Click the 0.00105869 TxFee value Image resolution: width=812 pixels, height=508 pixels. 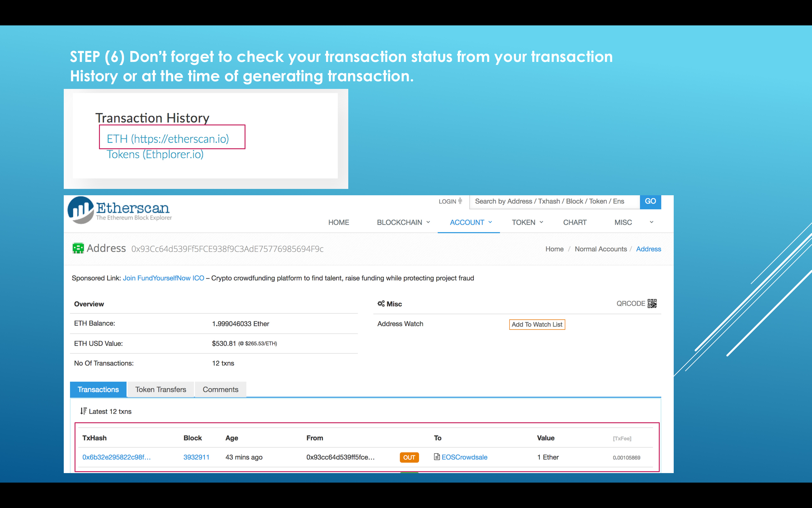point(626,458)
